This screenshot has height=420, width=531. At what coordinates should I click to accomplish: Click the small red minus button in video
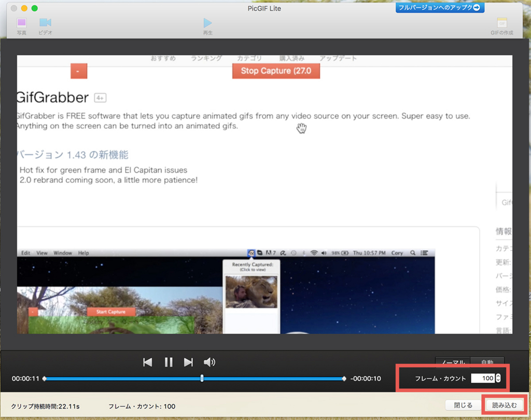tap(79, 71)
